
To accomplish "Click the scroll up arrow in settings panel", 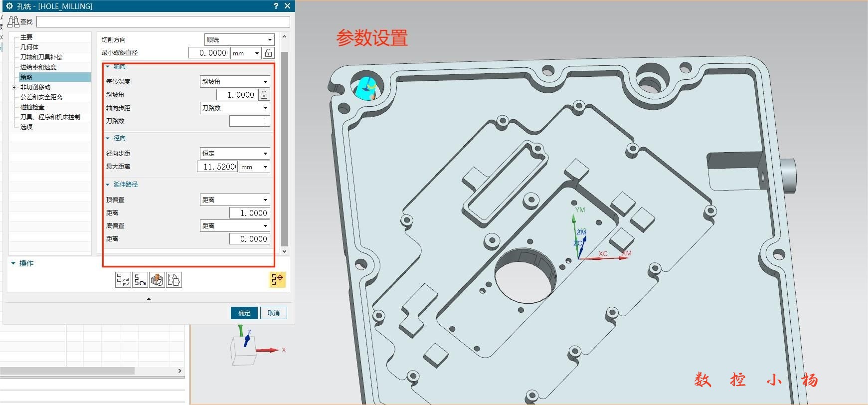I will [285, 36].
